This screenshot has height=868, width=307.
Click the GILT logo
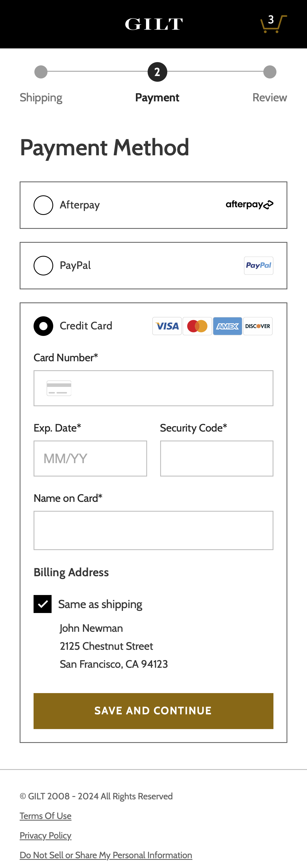click(153, 24)
